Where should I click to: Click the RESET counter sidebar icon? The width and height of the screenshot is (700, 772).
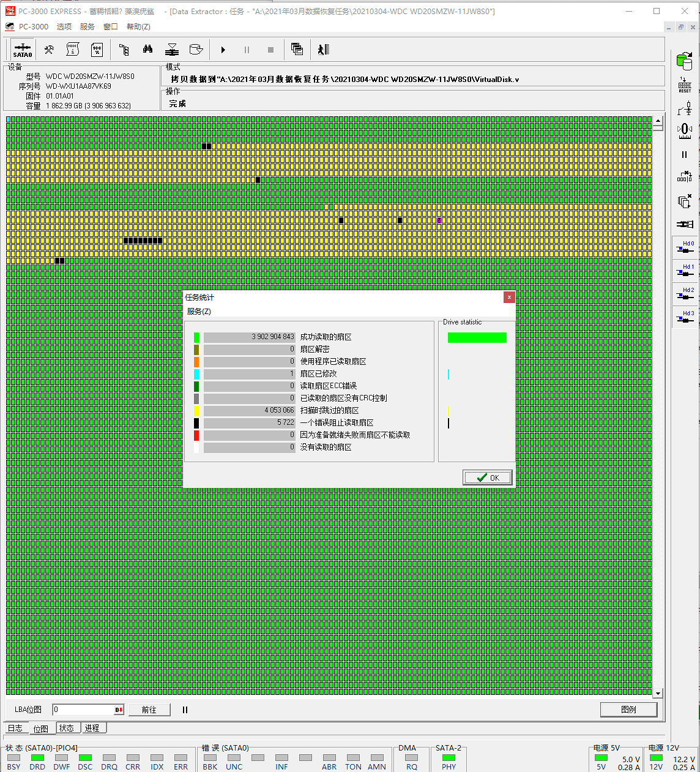click(685, 85)
